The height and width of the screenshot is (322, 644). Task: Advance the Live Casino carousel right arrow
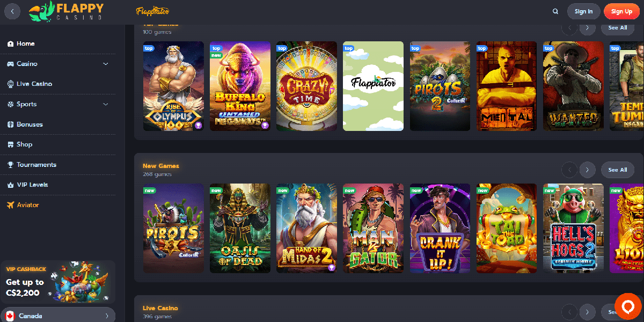coord(588,312)
